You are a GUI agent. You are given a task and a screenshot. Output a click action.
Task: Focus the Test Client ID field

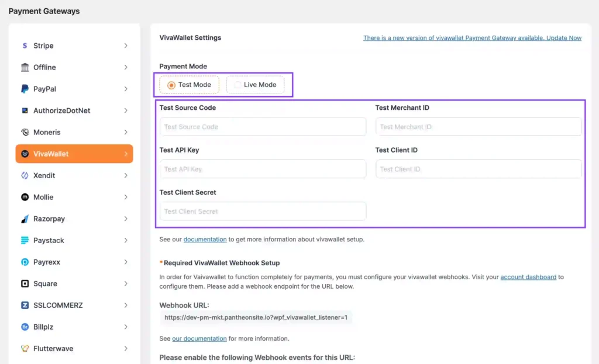click(x=478, y=169)
